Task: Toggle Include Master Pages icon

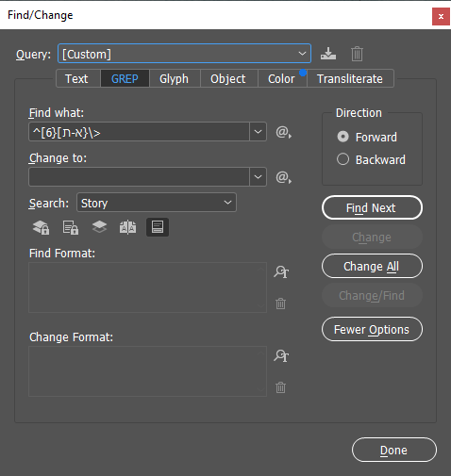Action: 127,227
